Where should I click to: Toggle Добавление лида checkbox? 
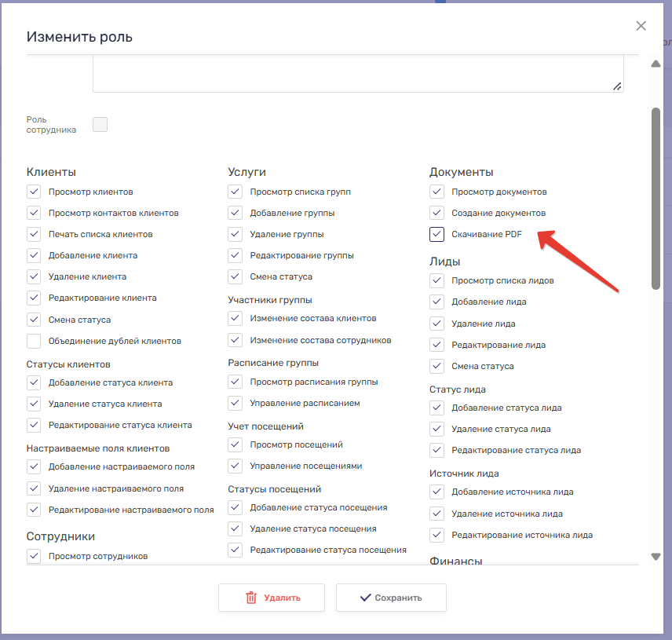436,302
